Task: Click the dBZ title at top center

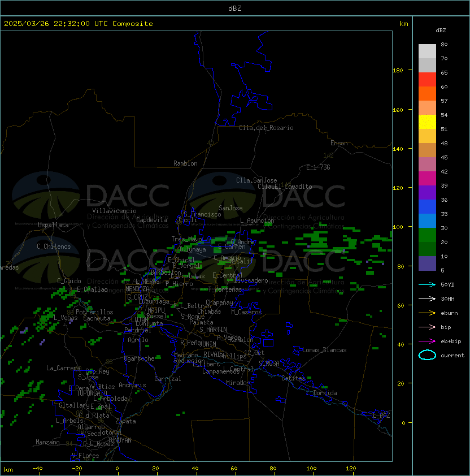Action: point(235,8)
